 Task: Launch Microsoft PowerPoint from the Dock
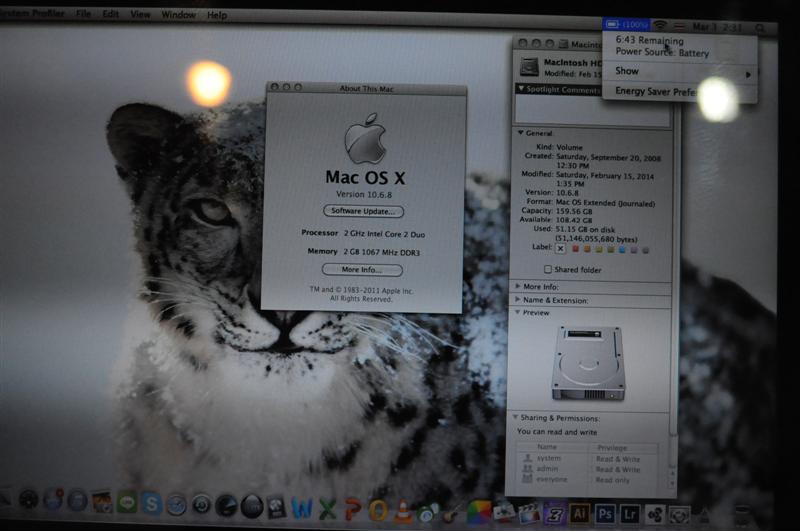353,509
